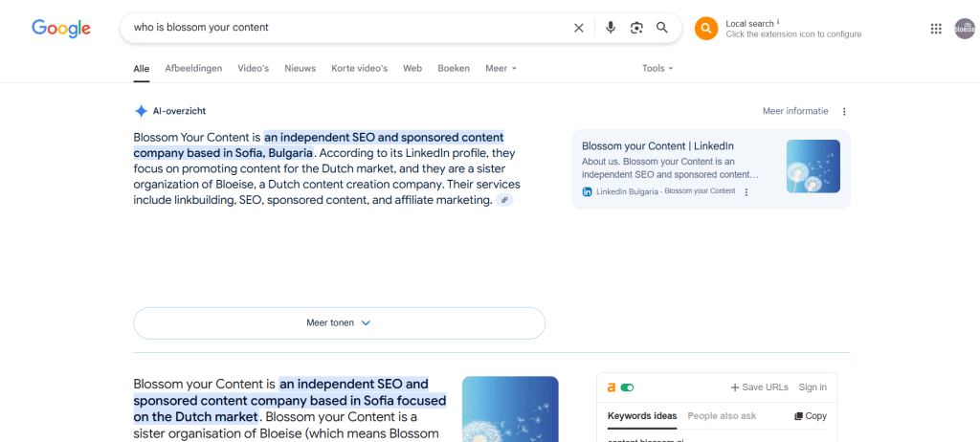Expand AI overview with Meer tonen

tap(339, 323)
